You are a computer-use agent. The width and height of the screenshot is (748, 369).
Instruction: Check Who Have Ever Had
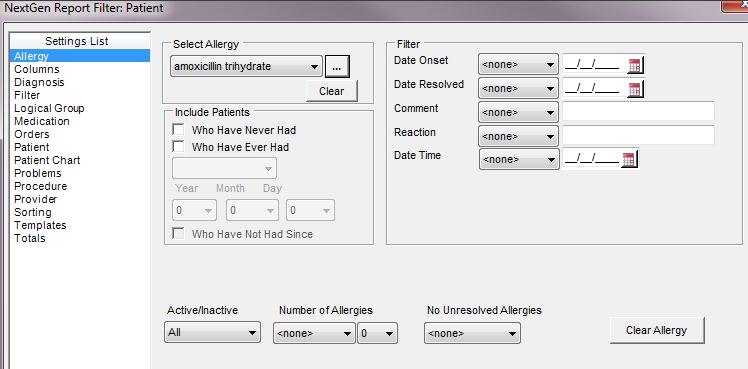tap(178, 147)
